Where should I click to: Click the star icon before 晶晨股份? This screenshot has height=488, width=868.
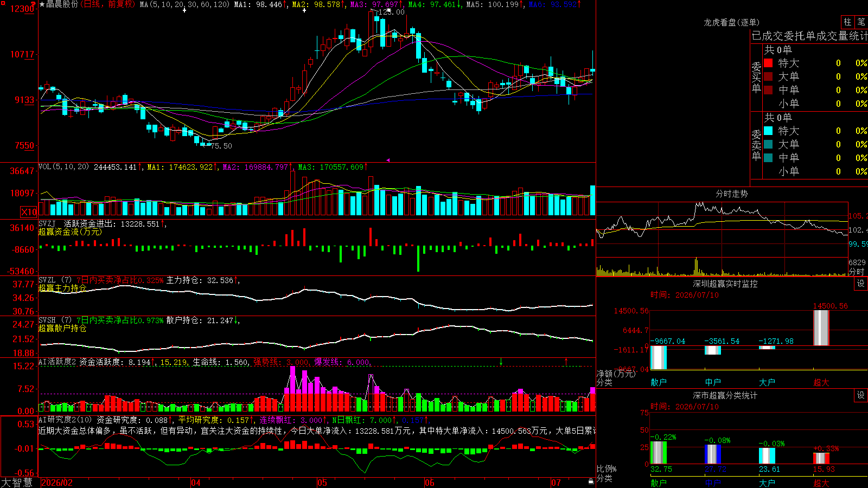[x=42, y=4]
